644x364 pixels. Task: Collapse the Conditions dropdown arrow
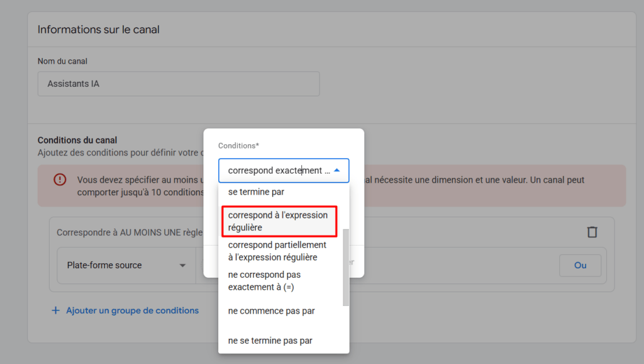337,170
